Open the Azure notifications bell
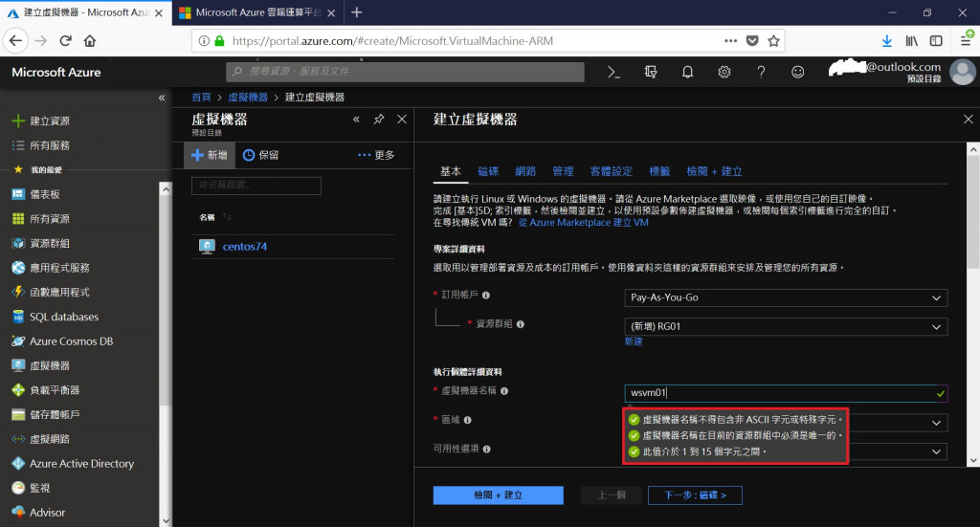 tap(687, 73)
